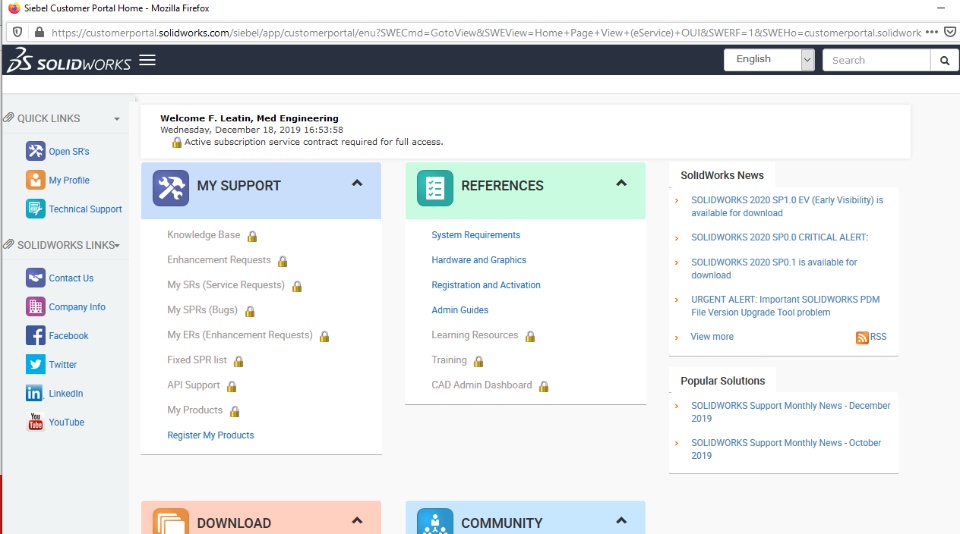Open Register My Products link
Viewport: 960px width, 534px height.
point(211,435)
